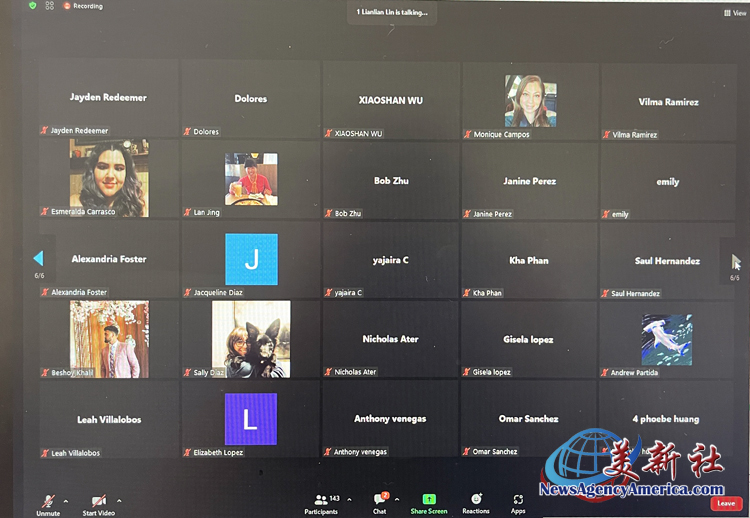This screenshot has height=518, width=750.
Task: Select Esmeralda Carrasco video tile photo
Action: 109,178
